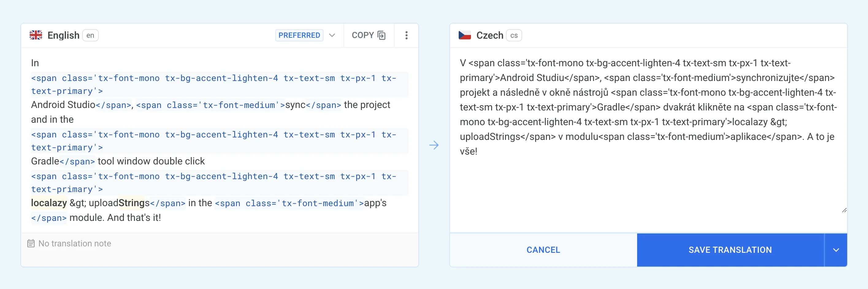
Task: Click the copy-to-target icon beside COPY
Action: (x=381, y=35)
